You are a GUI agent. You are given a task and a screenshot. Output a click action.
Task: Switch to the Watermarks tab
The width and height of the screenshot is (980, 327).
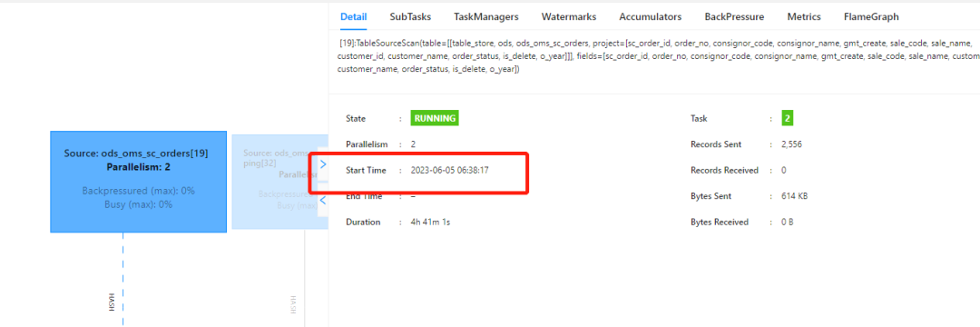[569, 17]
